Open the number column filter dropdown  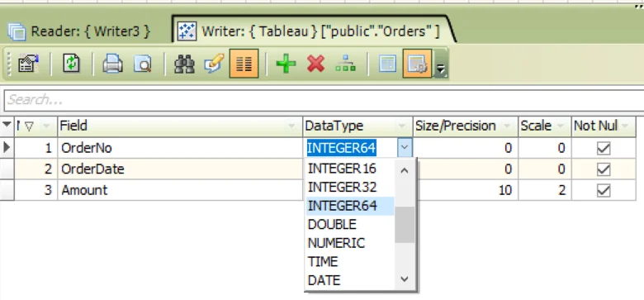pyautogui.click(x=46, y=126)
